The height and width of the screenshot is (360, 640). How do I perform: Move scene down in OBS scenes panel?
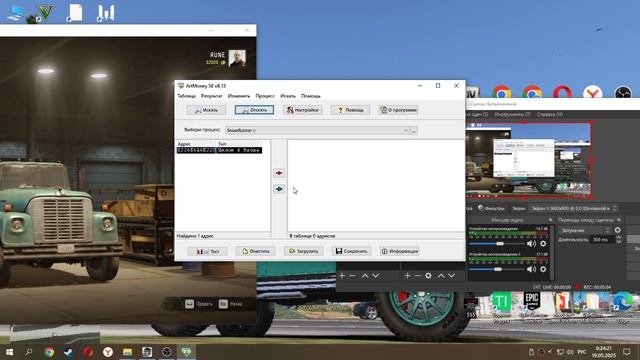376,276
